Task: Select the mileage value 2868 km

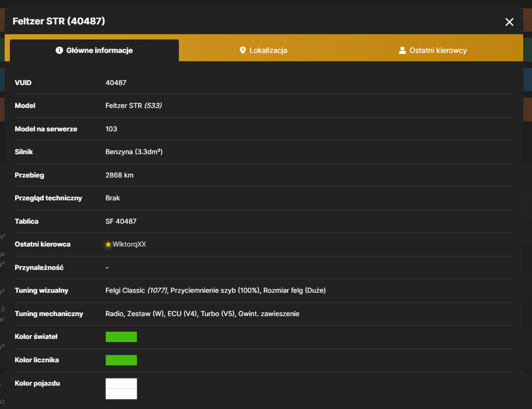Action: 119,175
